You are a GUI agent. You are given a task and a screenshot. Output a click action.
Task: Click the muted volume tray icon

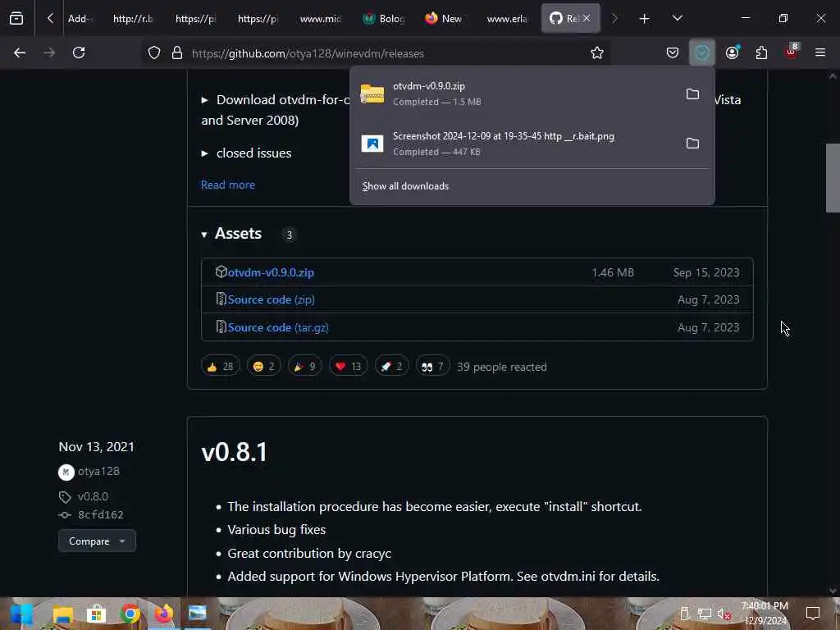(724, 614)
